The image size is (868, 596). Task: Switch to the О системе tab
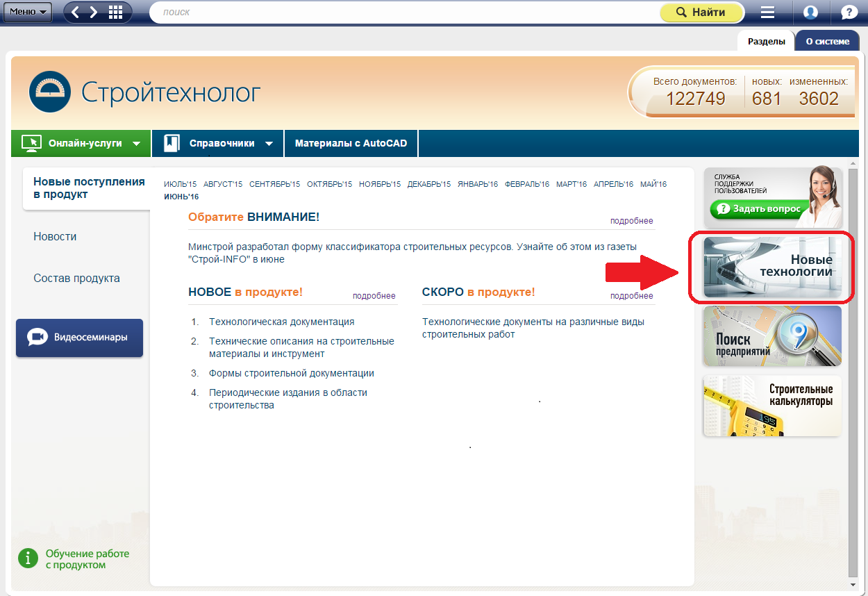[827, 41]
